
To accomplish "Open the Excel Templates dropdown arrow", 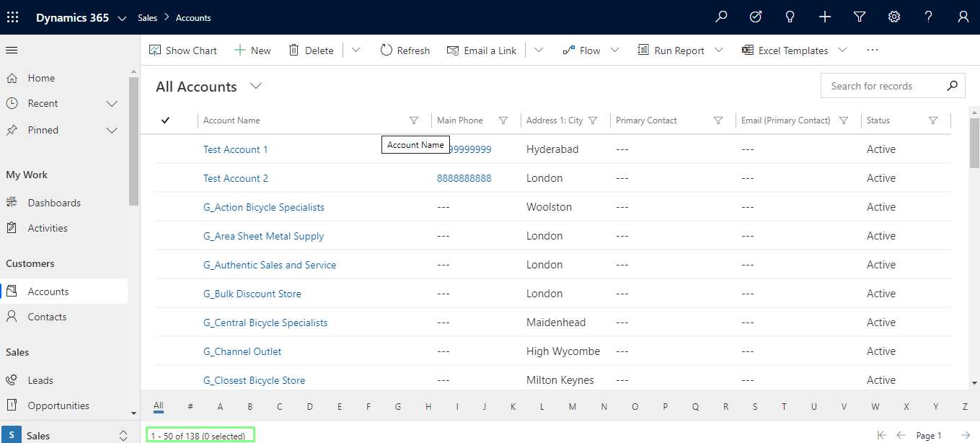I will (x=842, y=50).
